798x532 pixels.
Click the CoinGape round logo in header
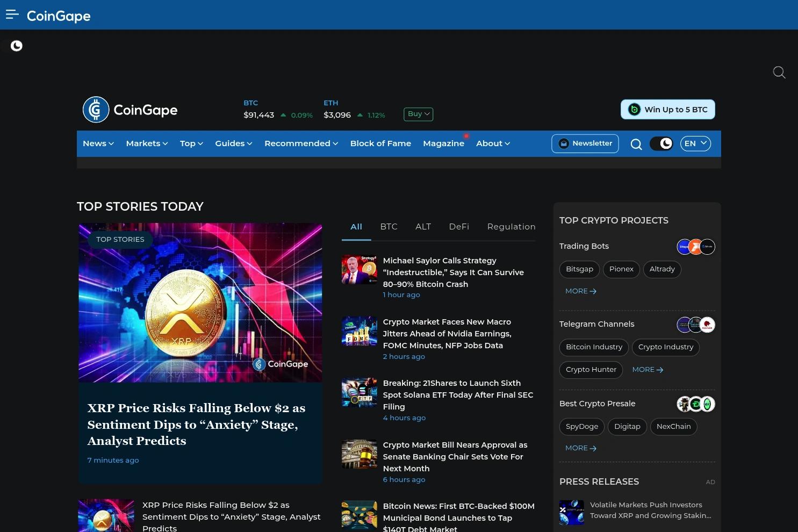(96, 110)
